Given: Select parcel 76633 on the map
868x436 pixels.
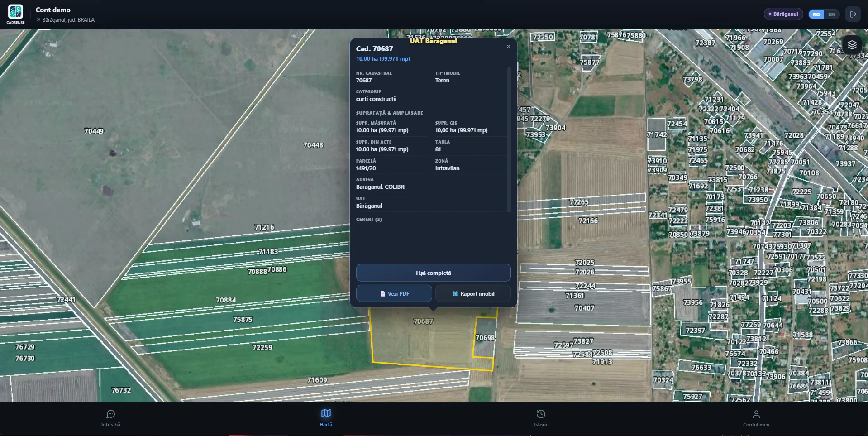Looking at the screenshot, I should click(x=701, y=368).
